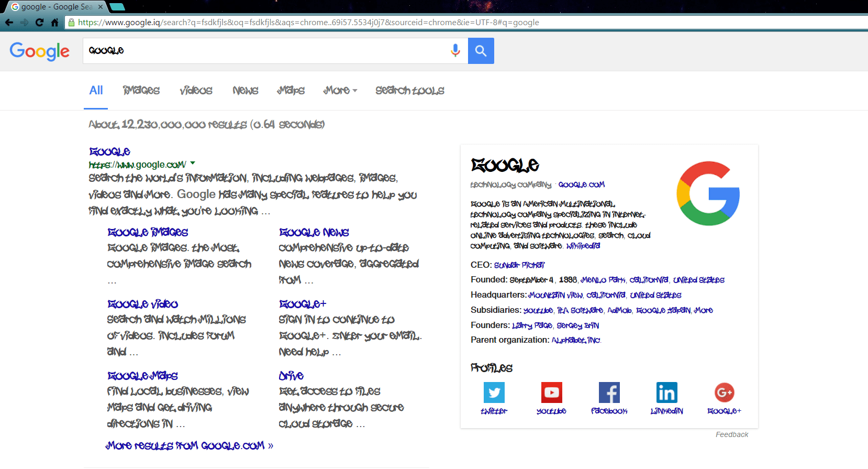This screenshot has height=469, width=868.
Task: Click CEO Sundar Pichai link
Action: pyautogui.click(x=519, y=265)
